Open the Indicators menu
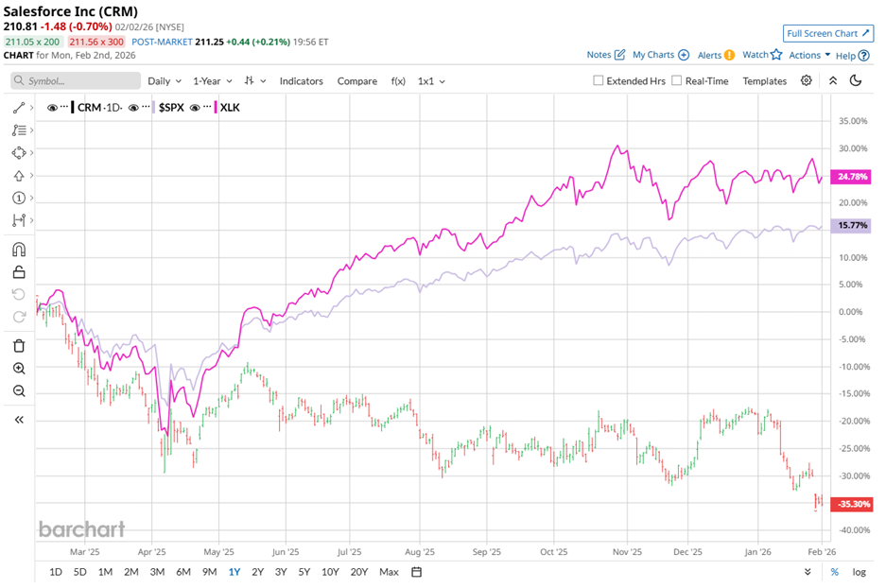886x588 pixels. tap(301, 80)
